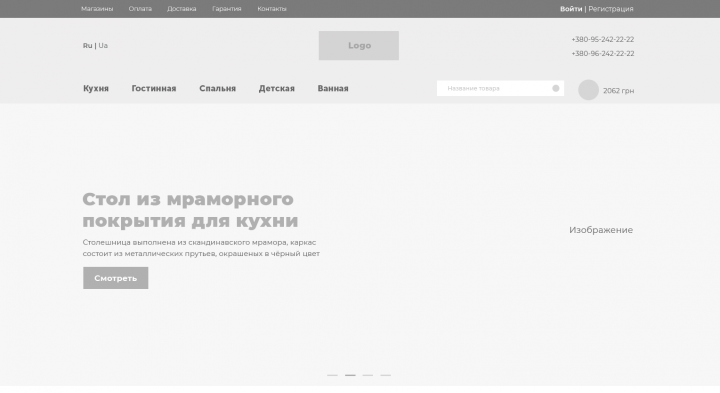Select the third slider indicator dash

(368, 375)
